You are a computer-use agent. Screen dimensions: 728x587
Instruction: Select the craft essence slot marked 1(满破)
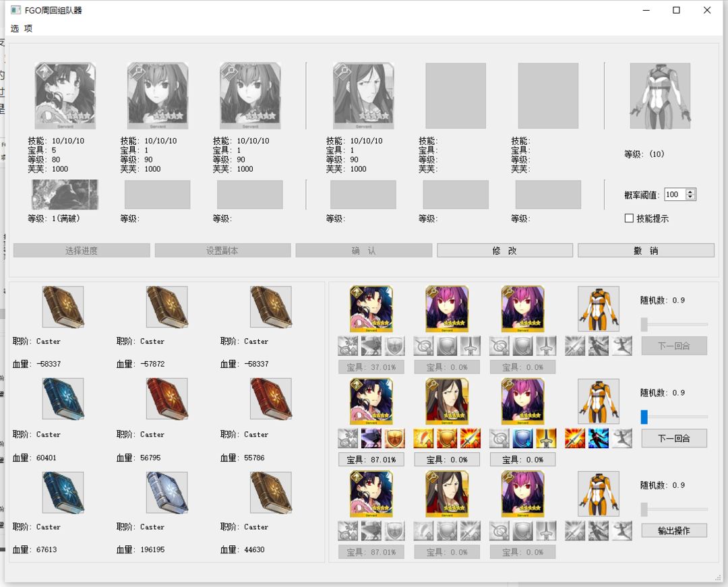tap(65, 194)
